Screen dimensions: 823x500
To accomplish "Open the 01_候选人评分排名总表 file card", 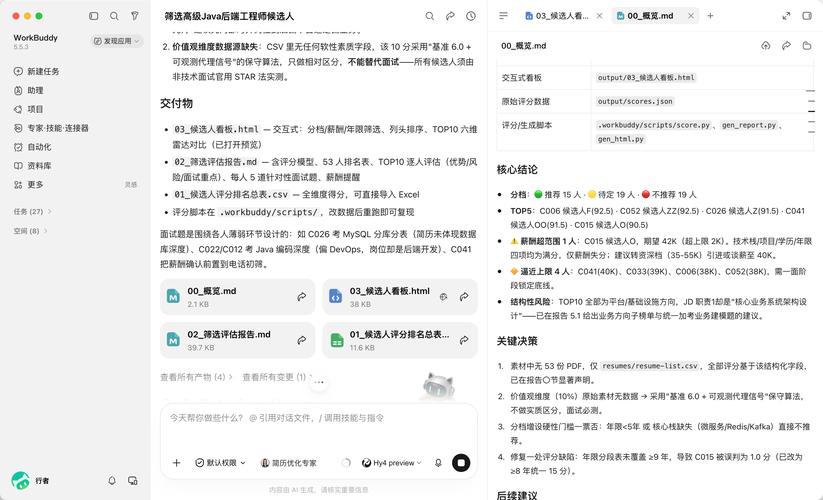I will [x=400, y=341].
